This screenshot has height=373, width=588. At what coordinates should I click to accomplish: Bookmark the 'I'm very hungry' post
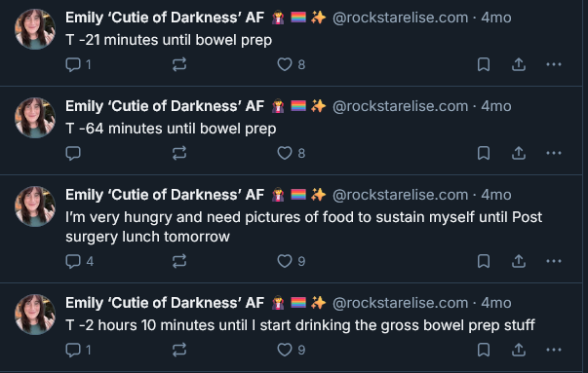pos(484,261)
